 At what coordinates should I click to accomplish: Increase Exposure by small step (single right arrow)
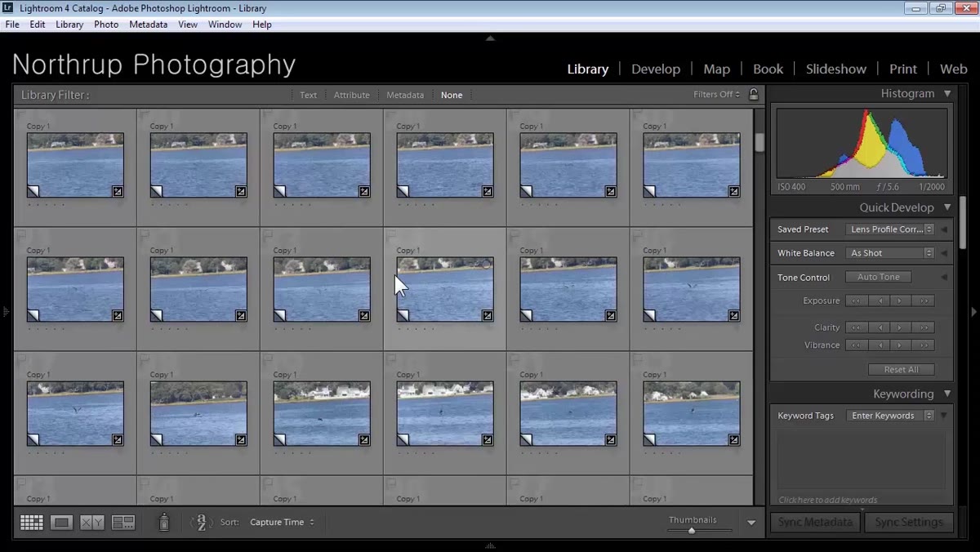901,301
